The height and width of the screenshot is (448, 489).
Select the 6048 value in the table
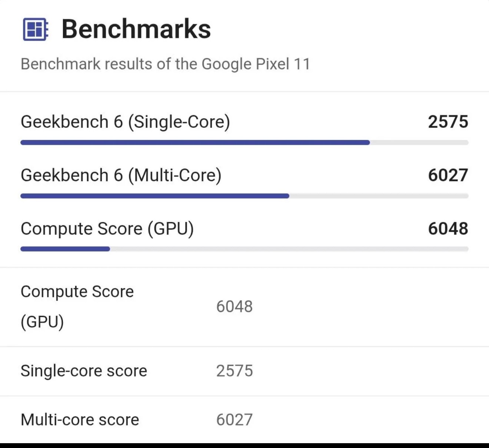pos(234,306)
